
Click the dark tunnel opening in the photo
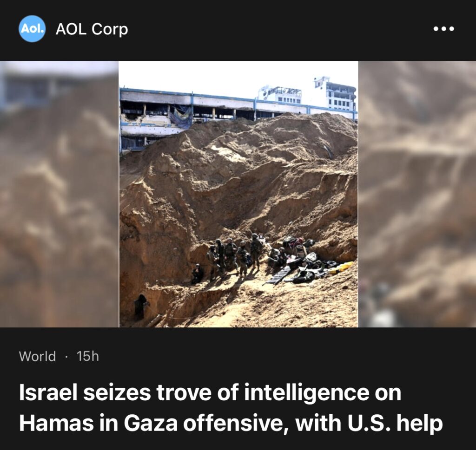[141, 307]
